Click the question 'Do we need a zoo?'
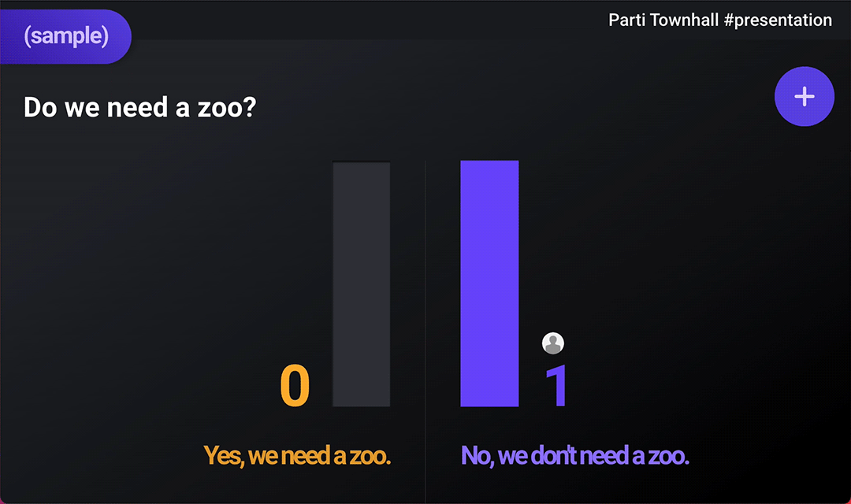Image resolution: width=851 pixels, height=504 pixels. (x=140, y=107)
